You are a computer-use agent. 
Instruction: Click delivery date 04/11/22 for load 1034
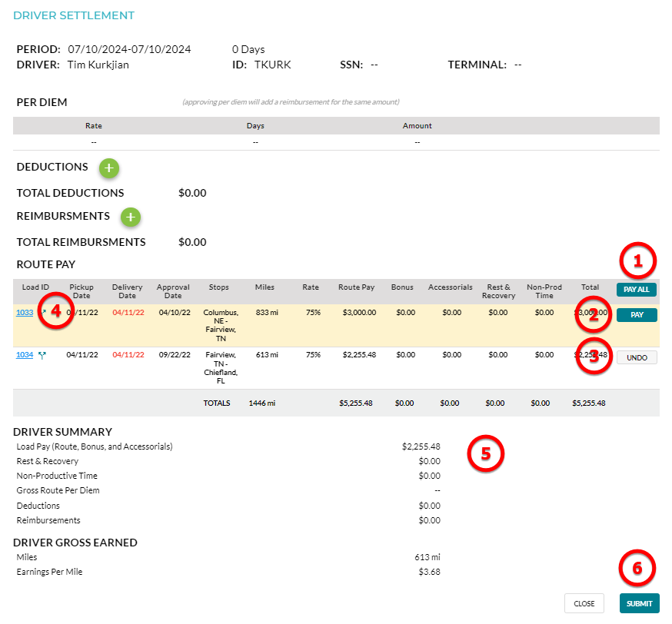coord(128,355)
